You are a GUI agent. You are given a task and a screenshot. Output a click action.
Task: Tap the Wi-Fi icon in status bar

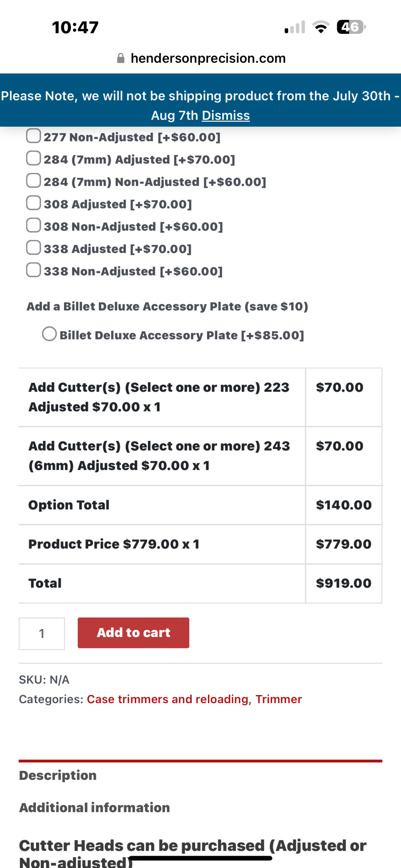click(321, 27)
